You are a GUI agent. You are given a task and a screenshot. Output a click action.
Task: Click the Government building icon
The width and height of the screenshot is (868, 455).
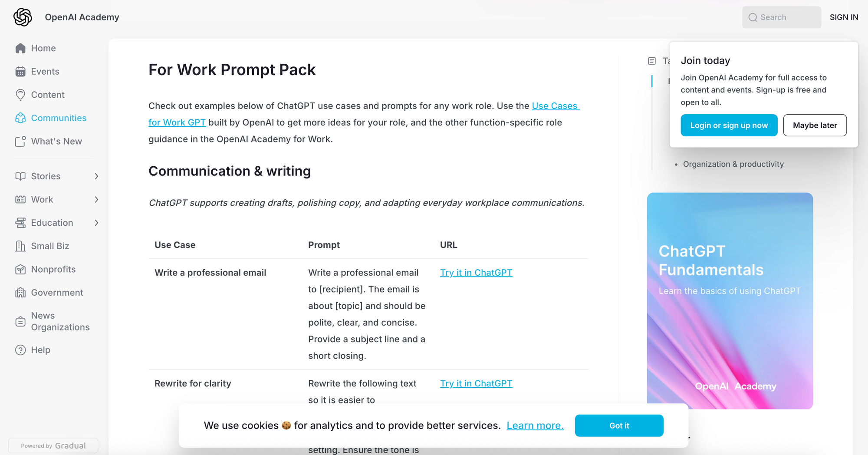(20, 293)
